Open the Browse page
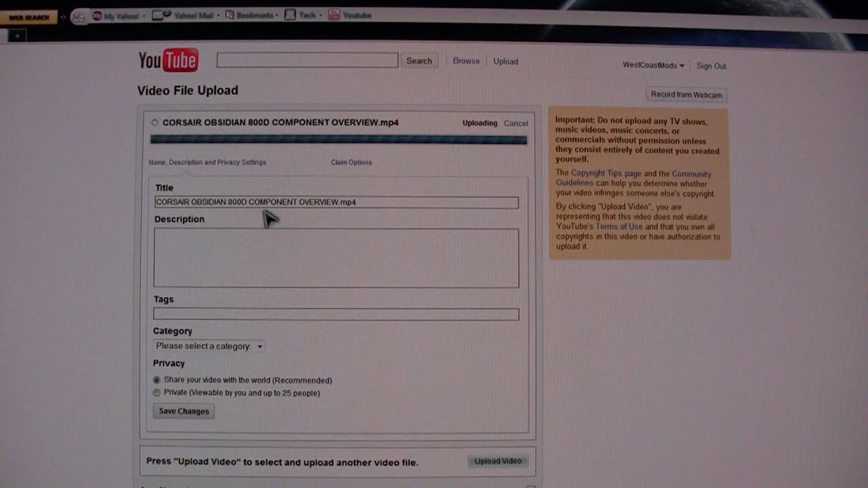The image size is (868, 488). click(x=466, y=61)
